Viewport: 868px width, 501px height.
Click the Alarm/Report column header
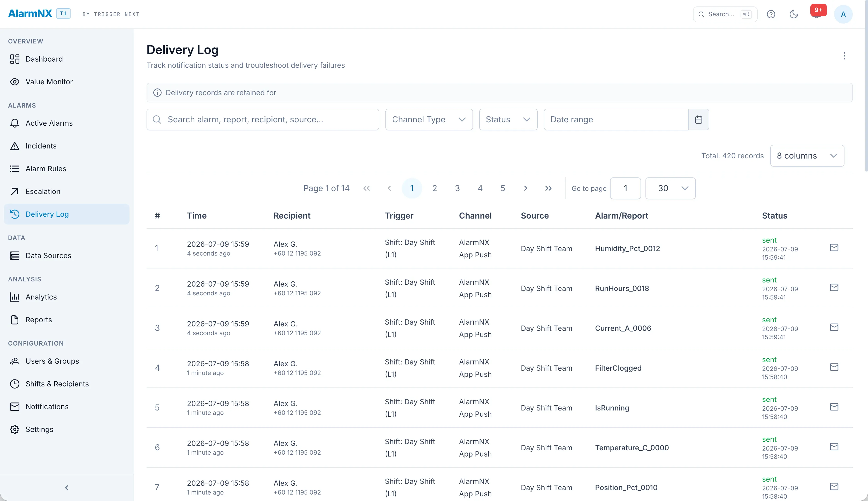[621, 216]
